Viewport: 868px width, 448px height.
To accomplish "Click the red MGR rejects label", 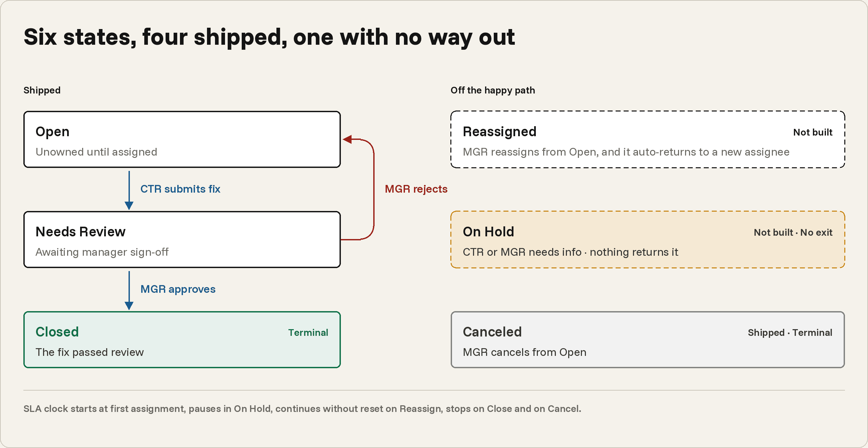I will tap(416, 189).
